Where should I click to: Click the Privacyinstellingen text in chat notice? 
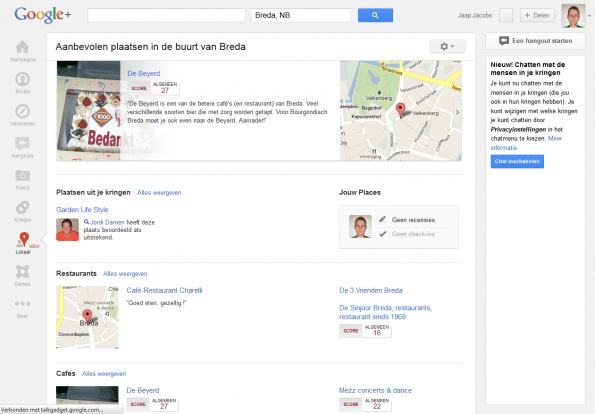(x=518, y=129)
